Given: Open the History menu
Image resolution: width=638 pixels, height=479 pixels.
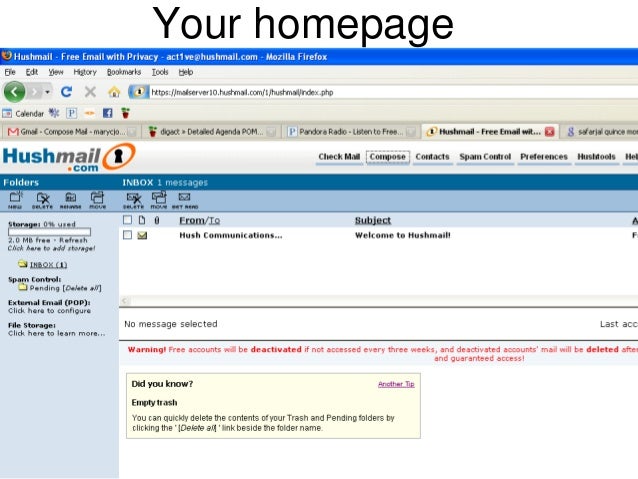Looking at the screenshot, I should coord(85,72).
